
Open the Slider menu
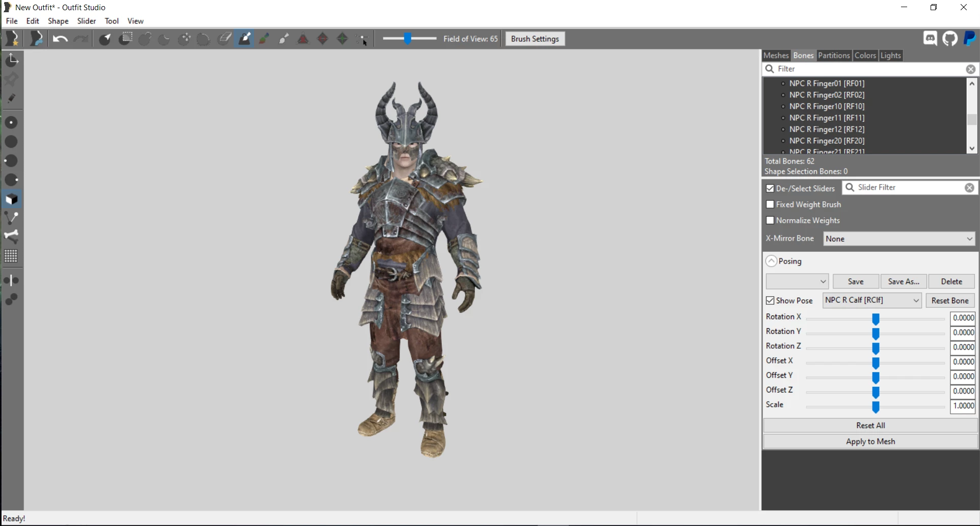pos(87,21)
